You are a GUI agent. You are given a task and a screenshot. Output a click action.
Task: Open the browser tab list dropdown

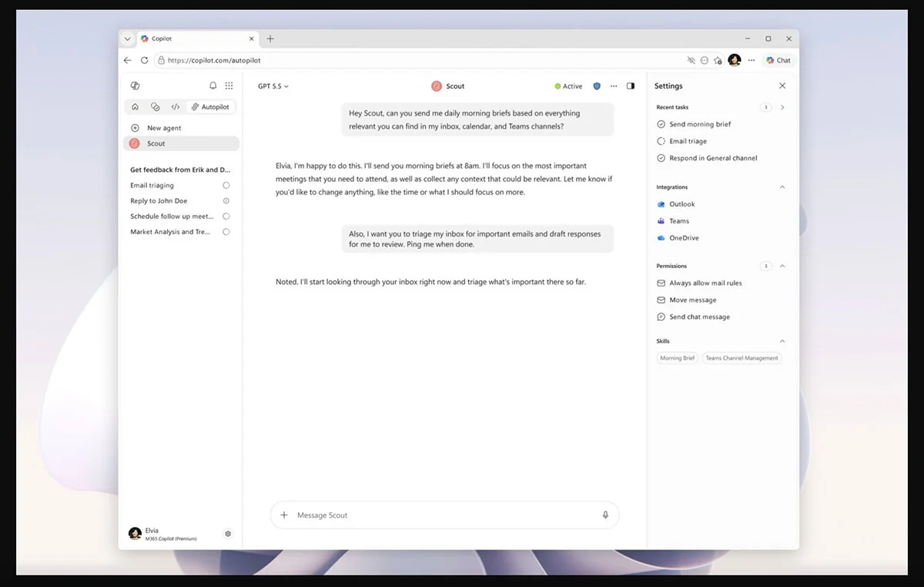click(x=128, y=39)
